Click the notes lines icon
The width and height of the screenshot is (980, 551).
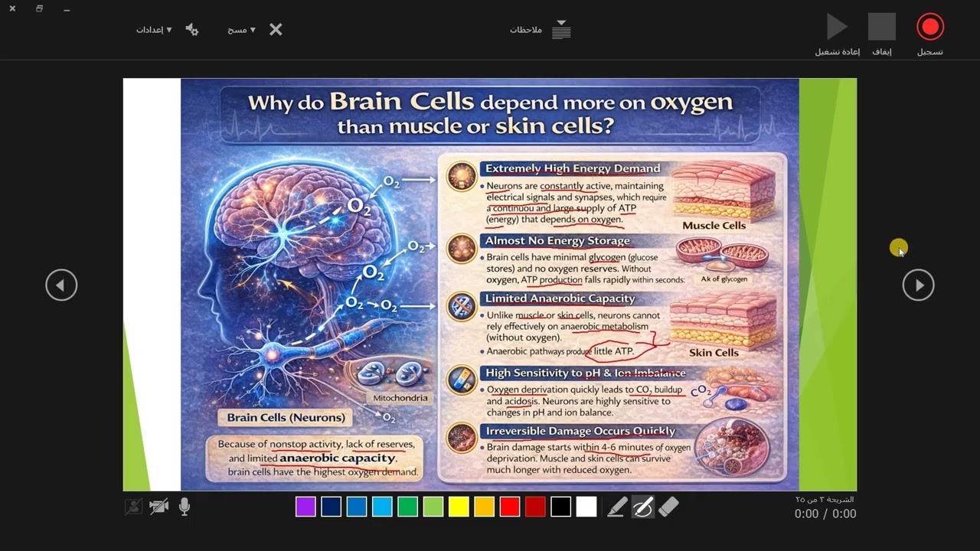[x=562, y=29]
